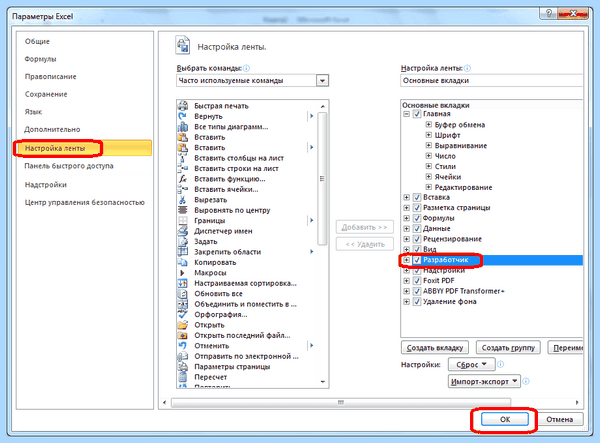Collapse the Главная tree node
Image resolution: width=600 pixels, height=443 pixels.
tap(406, 114)
